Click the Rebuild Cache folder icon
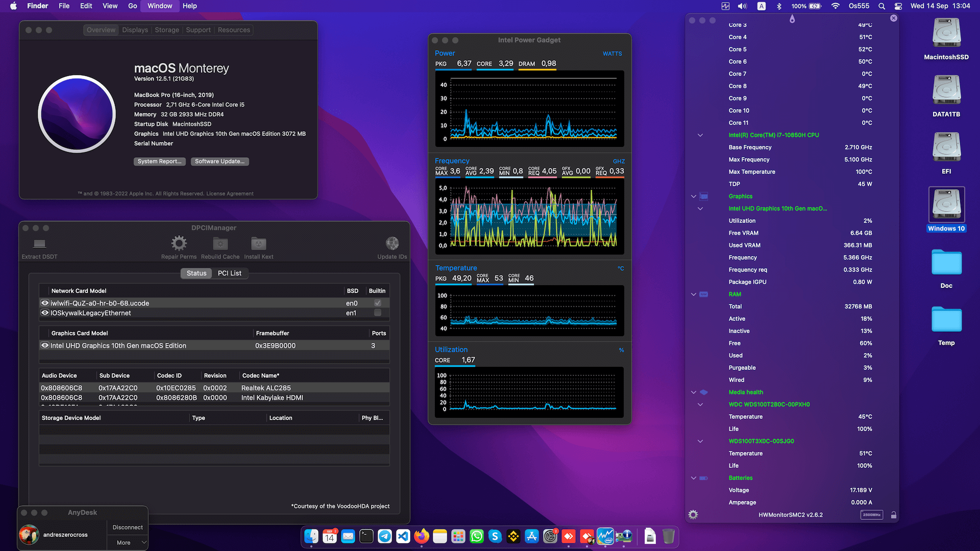Viewport: 980px width, 551px height. [220, 243]
